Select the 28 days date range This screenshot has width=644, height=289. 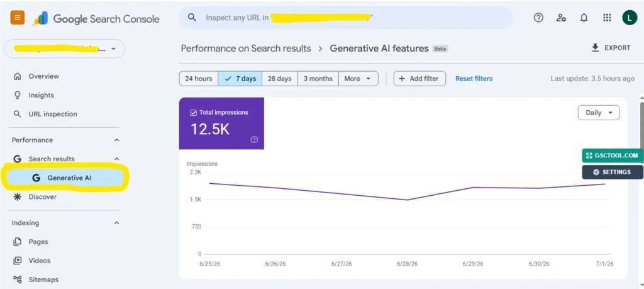[x=280, y=79]
